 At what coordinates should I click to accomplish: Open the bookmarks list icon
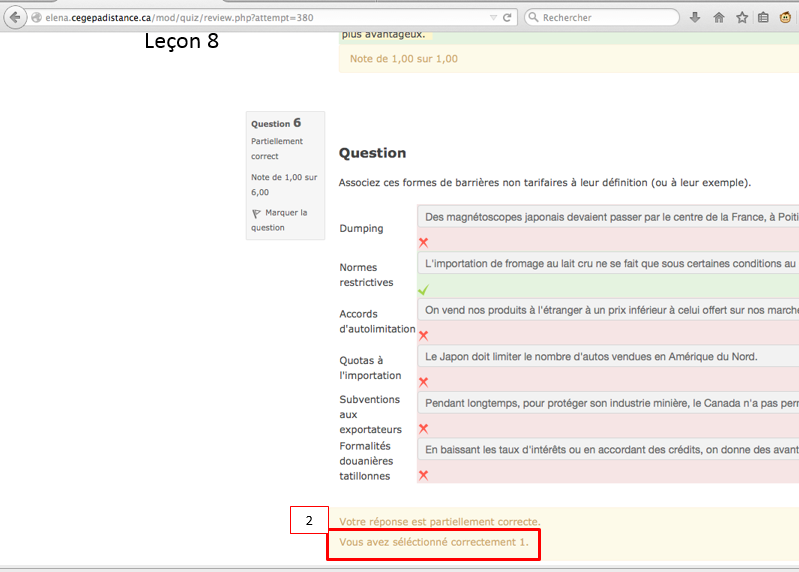coord(764,17)
